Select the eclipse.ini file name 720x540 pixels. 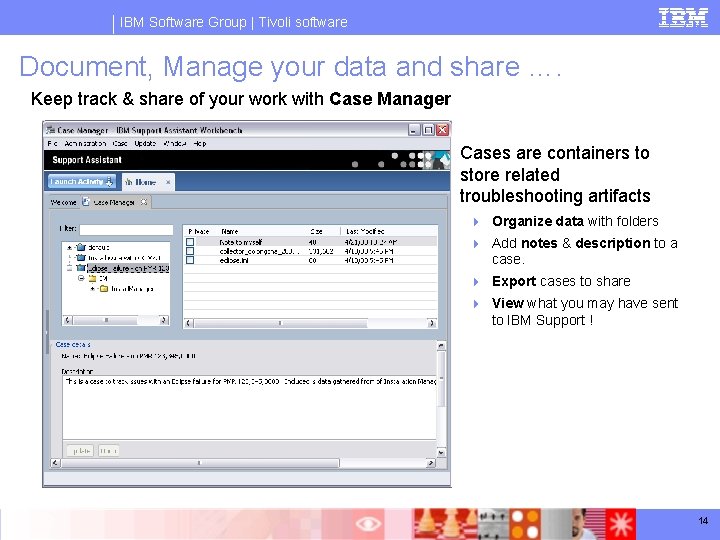(235, 260)
